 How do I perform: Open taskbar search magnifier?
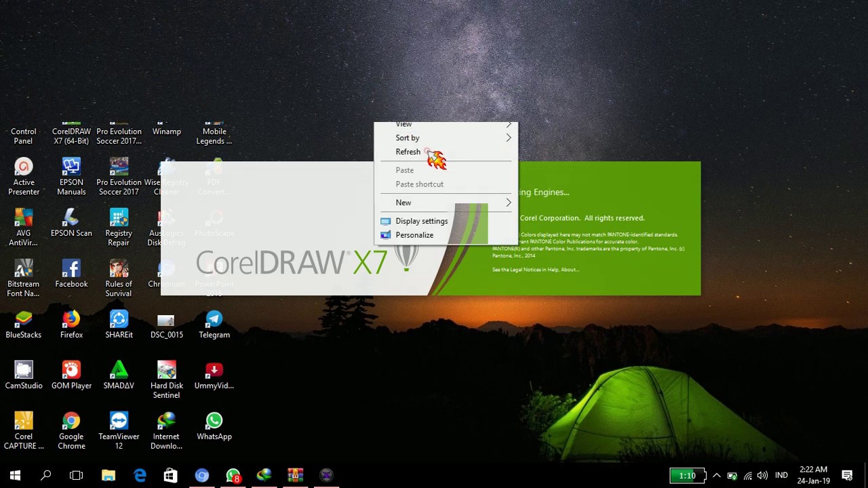(x=45, y=475)
